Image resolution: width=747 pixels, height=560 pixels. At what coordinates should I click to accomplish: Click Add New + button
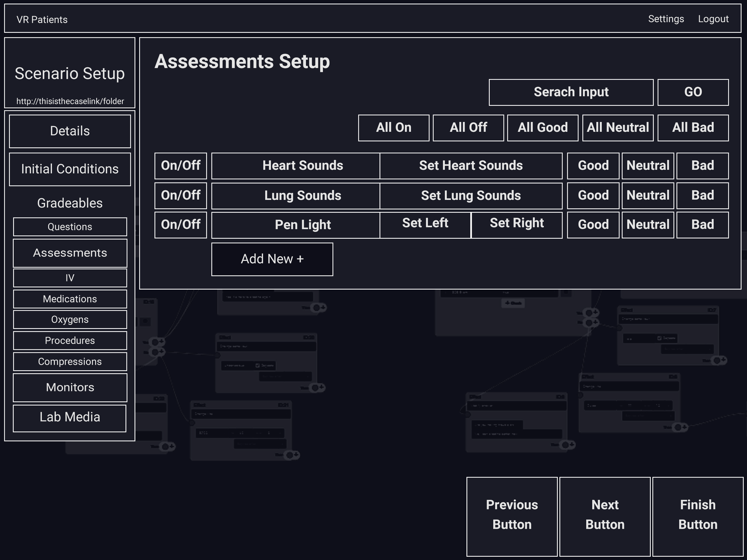coord(272,259)
